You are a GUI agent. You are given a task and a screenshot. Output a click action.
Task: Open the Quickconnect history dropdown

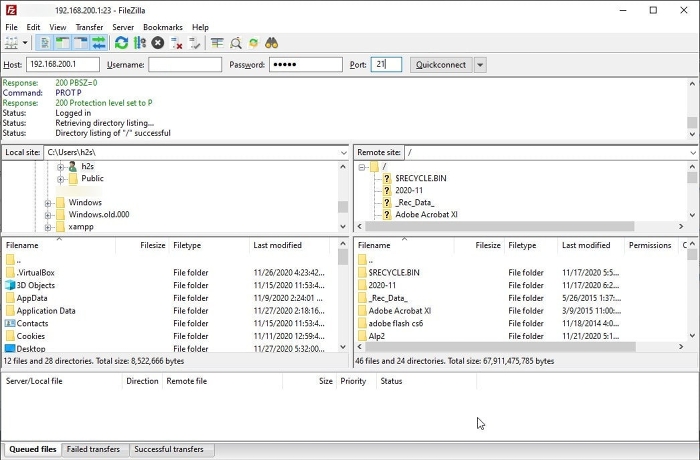(x=480, y=65)
